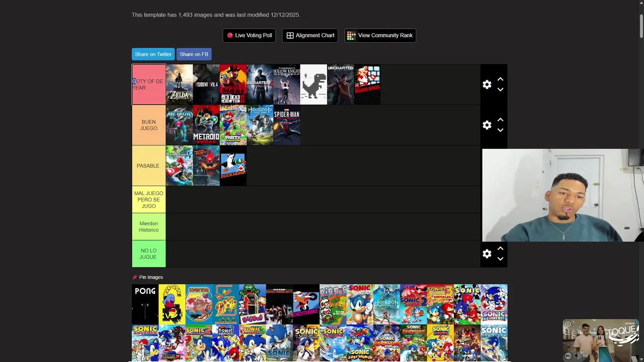644x362 pixels.
Task: Pick the Sonic the Hedgehog cover
Action: pos(360,304)
